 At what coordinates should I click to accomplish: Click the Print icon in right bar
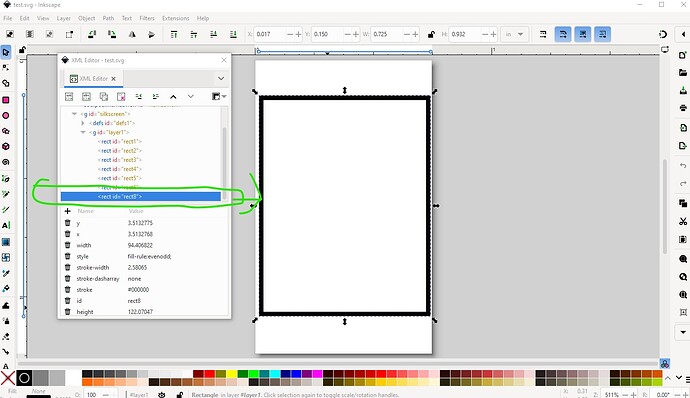pyautogui.click(x=683, y=107)
